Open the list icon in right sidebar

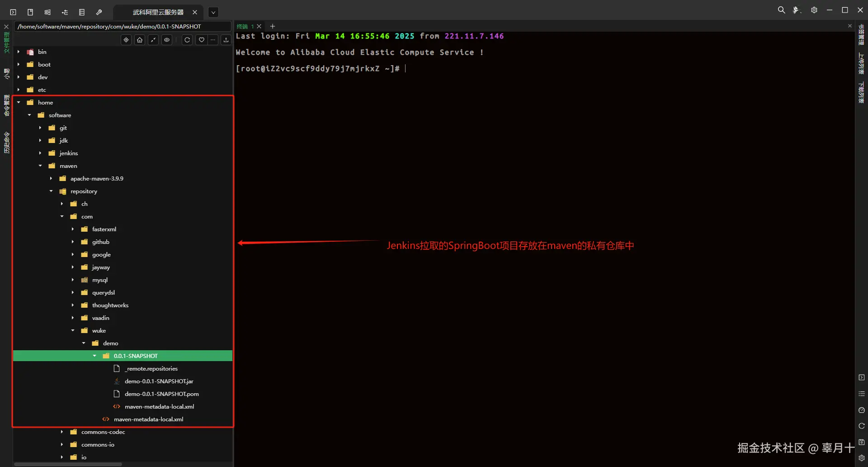pos(862,394)
